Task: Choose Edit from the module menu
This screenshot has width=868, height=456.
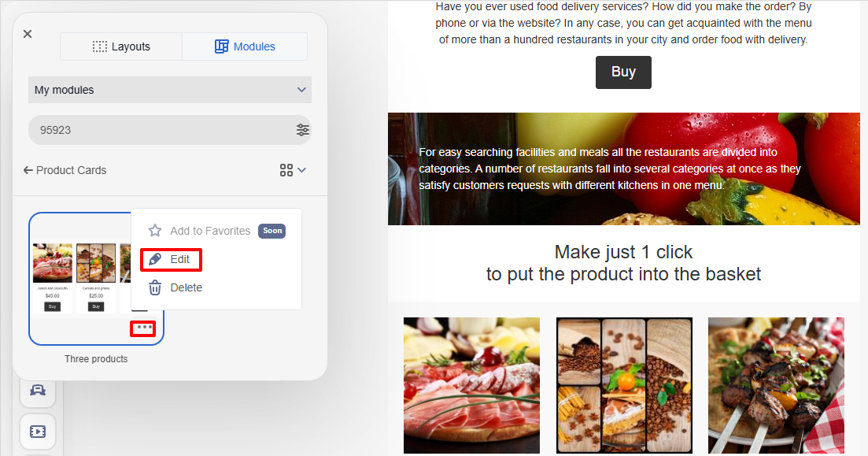Action: [171, 259]
